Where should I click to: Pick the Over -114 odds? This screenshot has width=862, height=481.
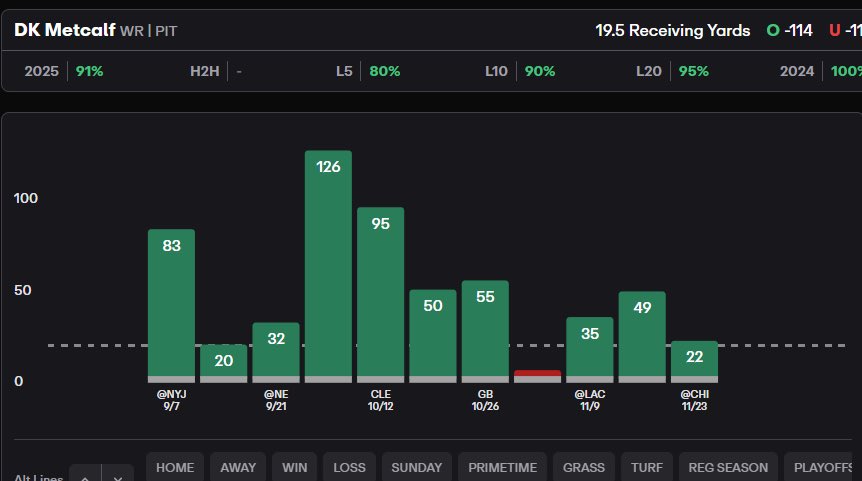[789, 30]
